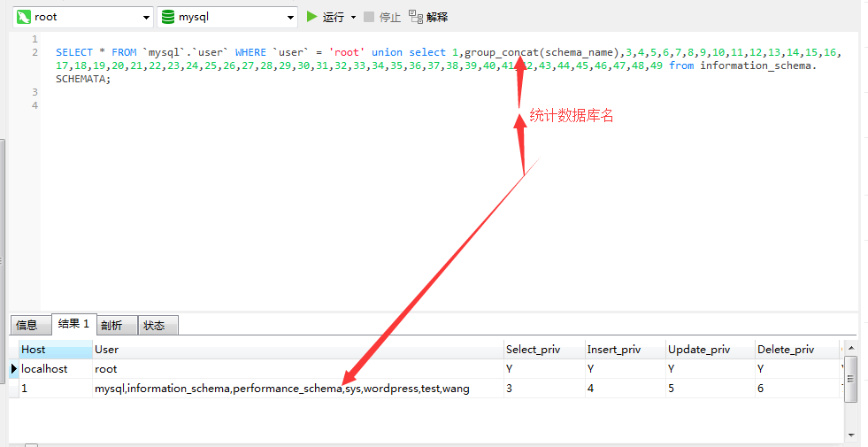Screen dimensions: 868x447
Task: Open the Run (运行) options dropdown arrow
Action: [353, 17]
